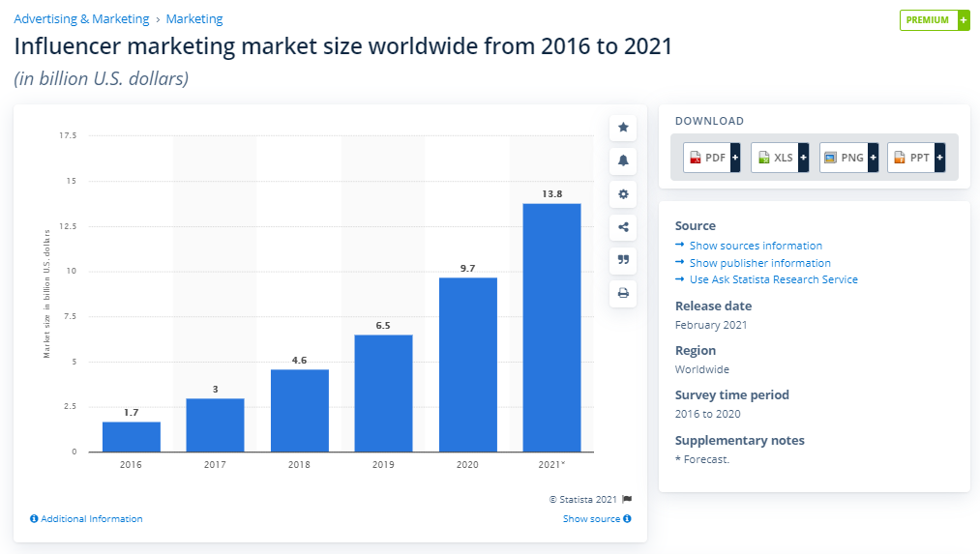Click the quotation mark citation icon

(x=623, y=260)
